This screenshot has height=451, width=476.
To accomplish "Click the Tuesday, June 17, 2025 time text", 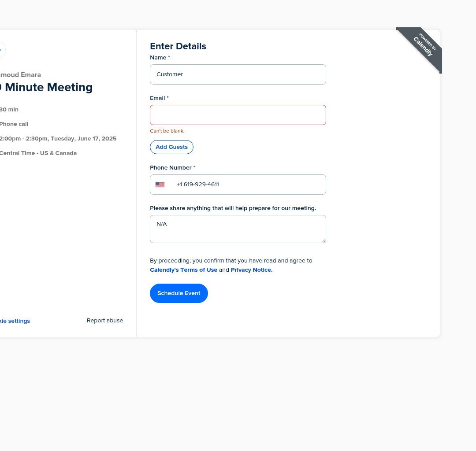I will (58, 139).
